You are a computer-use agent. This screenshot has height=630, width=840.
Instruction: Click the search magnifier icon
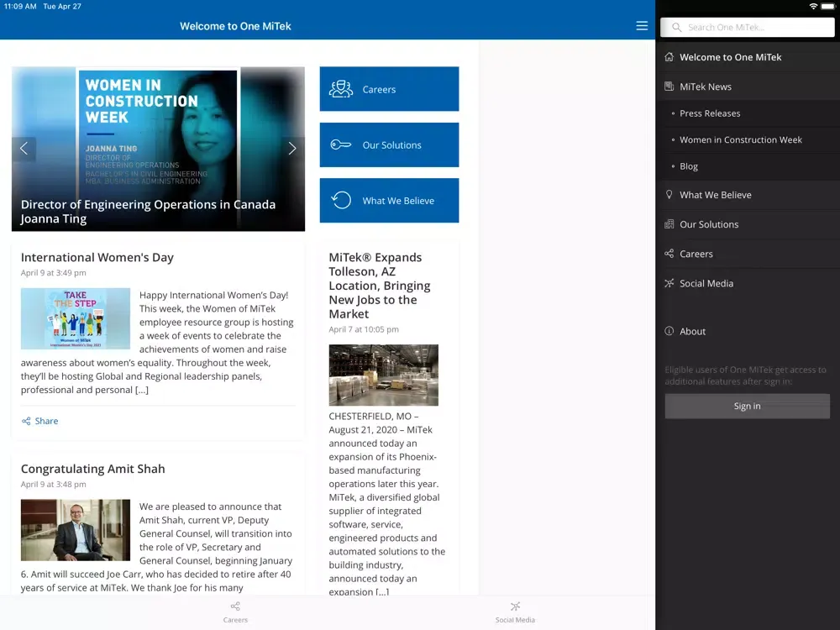pos(676,28)
